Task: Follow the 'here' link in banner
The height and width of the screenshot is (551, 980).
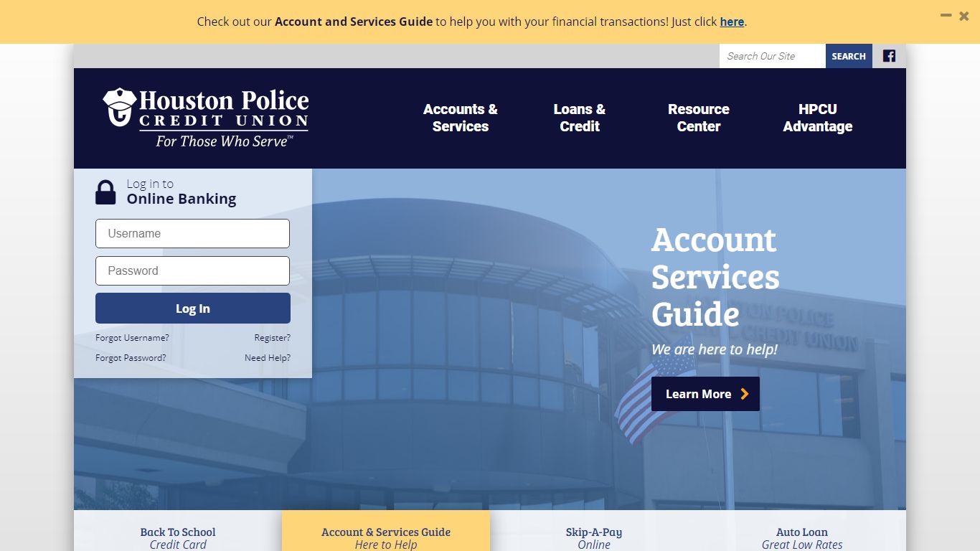Action: click(x=732, y=22)
